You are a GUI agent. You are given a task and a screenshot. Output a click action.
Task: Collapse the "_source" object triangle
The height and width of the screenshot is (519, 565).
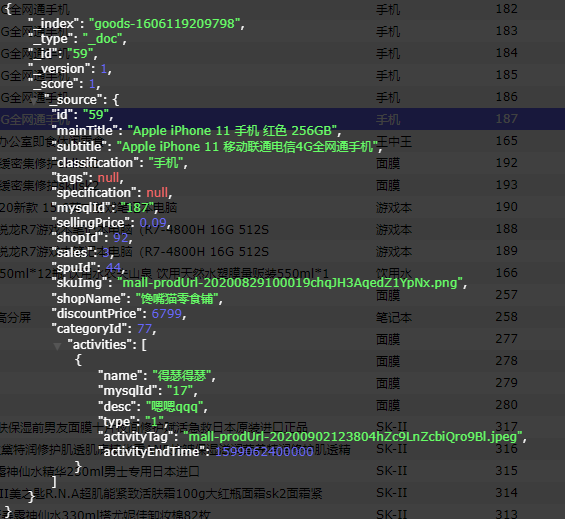(33, 102)
